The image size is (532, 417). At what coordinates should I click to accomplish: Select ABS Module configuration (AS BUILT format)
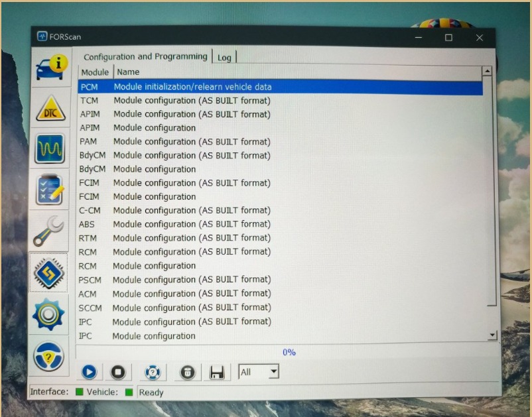[280, 224]
